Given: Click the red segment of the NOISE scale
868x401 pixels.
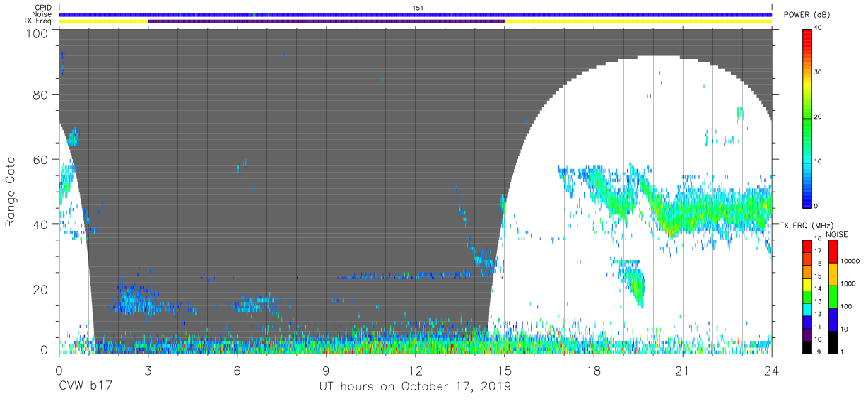Looking at the screenshot, I should [832, 252].
